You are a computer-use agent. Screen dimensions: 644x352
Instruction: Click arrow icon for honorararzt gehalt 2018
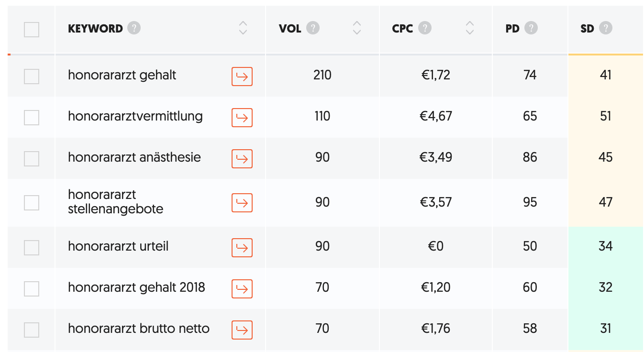click(x=242, y=289)
